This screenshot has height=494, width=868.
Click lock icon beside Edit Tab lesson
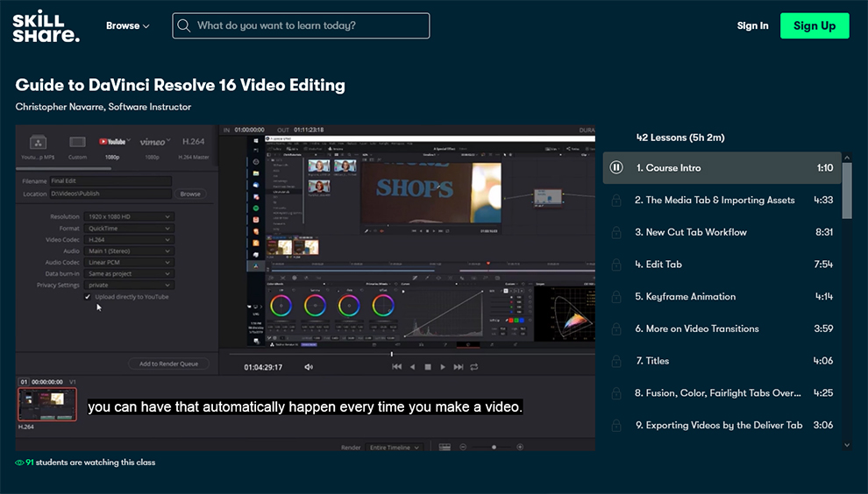point(616,265)
